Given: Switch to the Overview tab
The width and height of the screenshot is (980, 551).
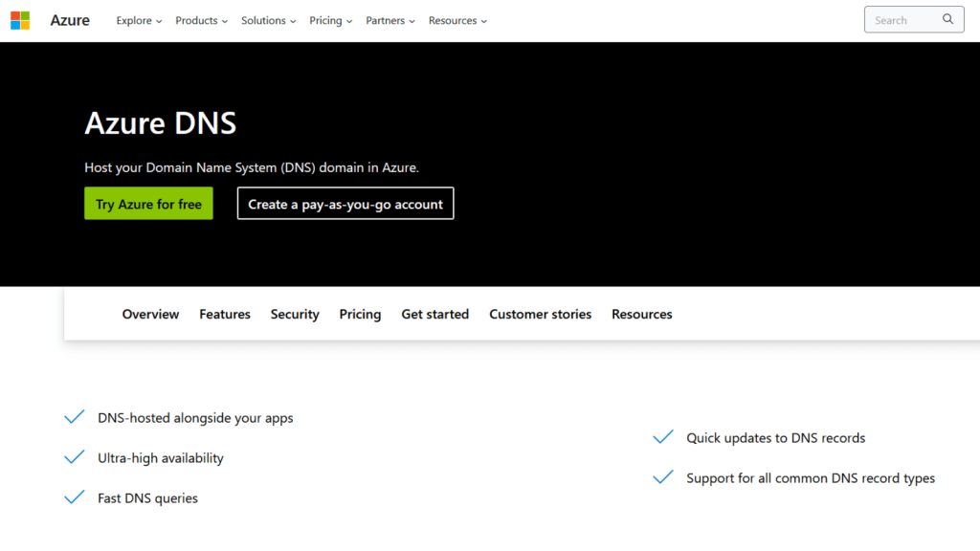Looking at the screenshot, I should [150, 314].
